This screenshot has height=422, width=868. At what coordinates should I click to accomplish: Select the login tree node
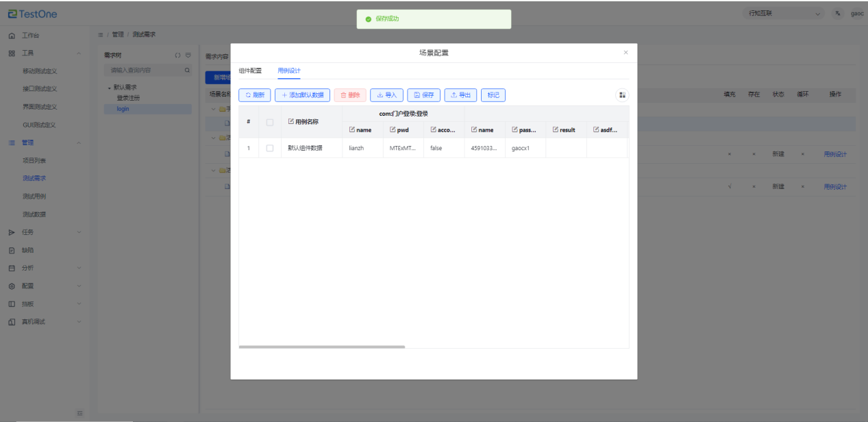(x=123, y=109)
